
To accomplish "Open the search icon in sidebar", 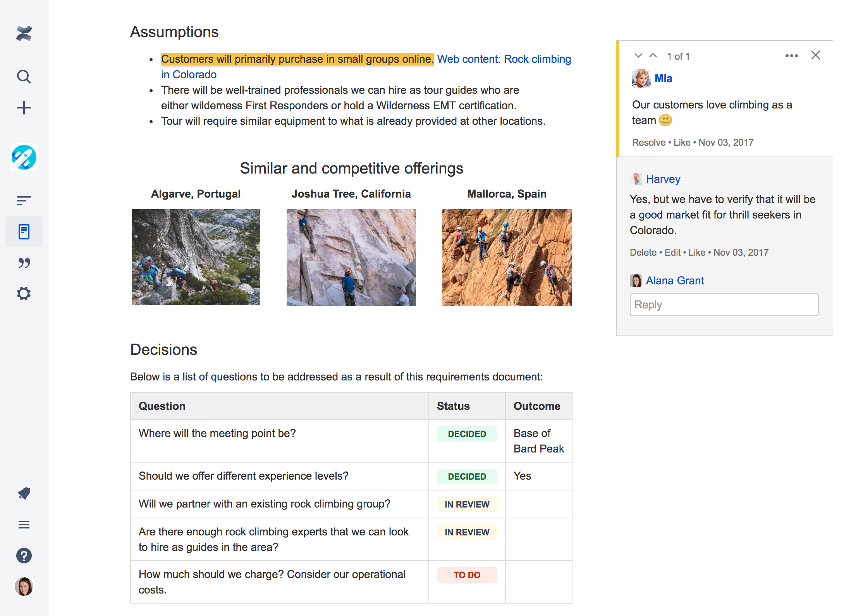I will (24, 77).
